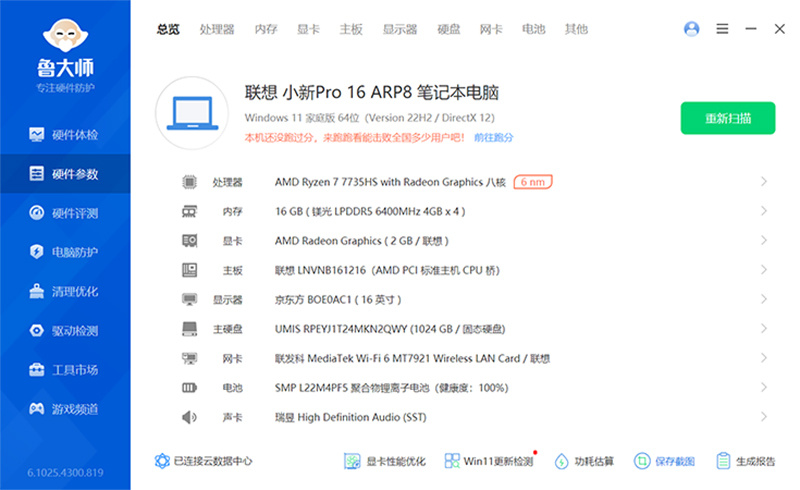Open Win11更新检测 tool
800x490 pixels.
[489, 461]
